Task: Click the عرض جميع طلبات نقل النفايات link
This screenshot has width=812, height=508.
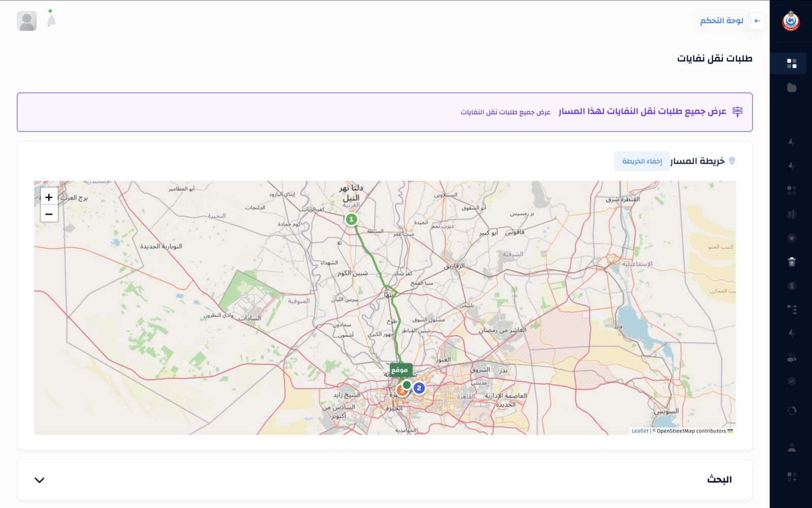Action: click(x=505, y=112)
